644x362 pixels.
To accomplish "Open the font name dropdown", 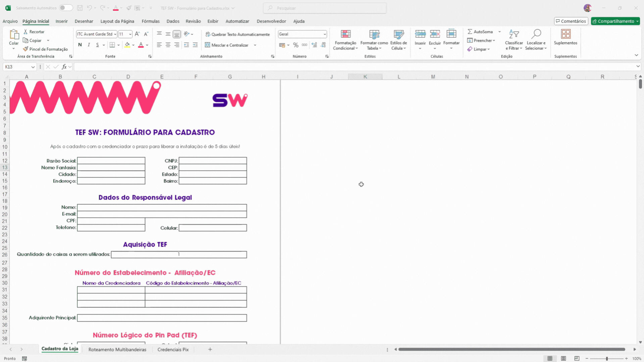I will click(115, 34).
